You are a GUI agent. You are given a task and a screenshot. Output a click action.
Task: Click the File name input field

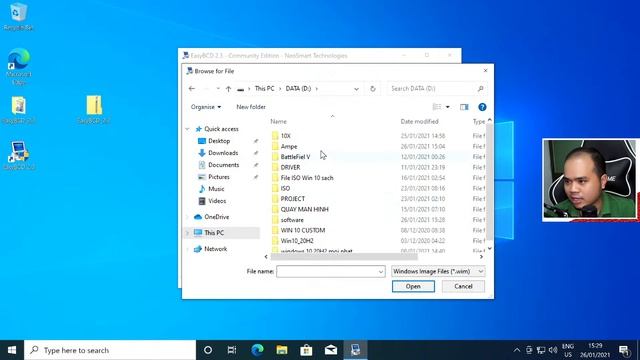327,272
